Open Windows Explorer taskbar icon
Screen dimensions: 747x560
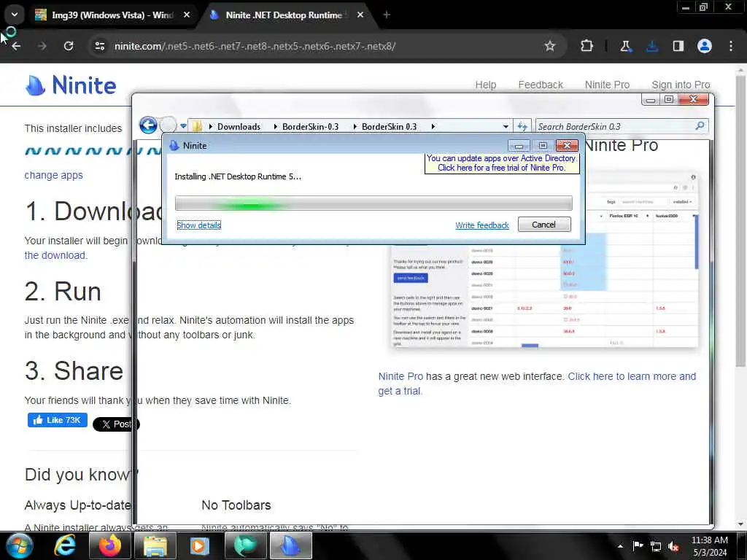[155, 545]
